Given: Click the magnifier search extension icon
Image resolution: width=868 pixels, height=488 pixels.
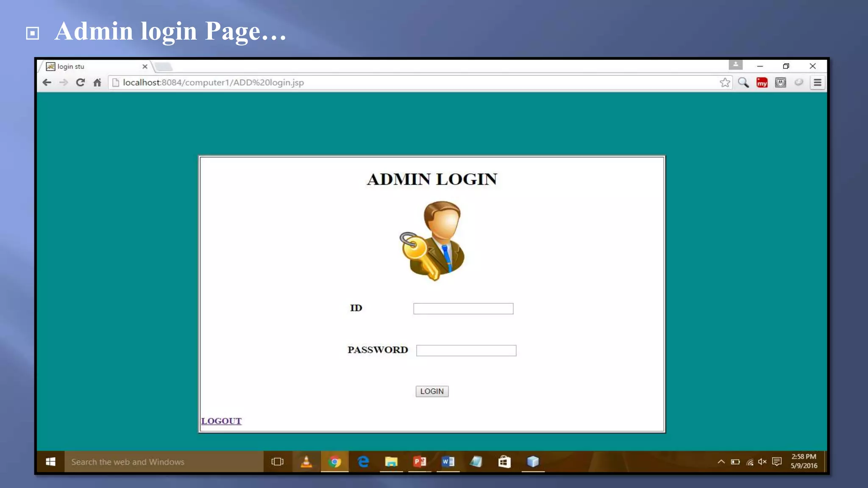Looking at the screenshot, I should 743,83.
